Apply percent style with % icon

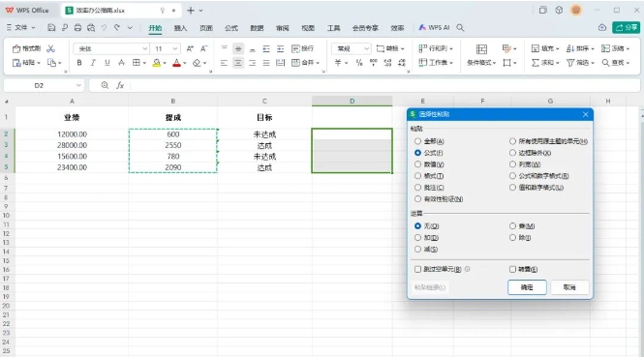point(359,63)
